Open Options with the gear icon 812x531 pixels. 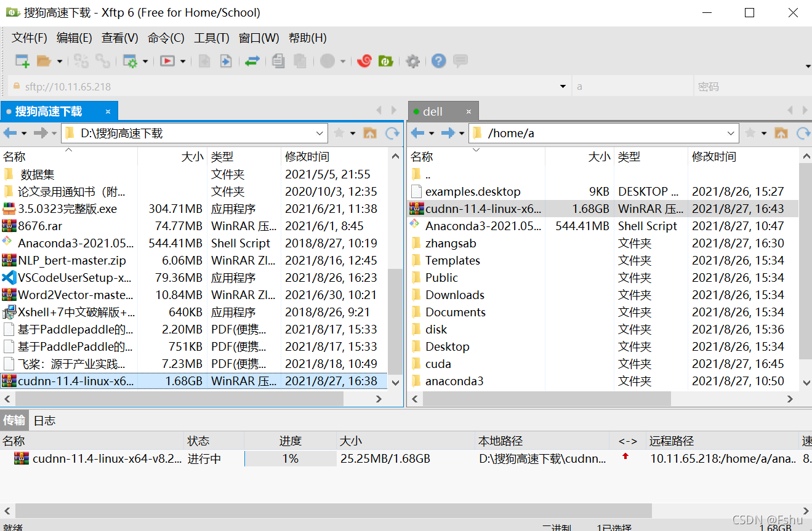pos(413,61)
